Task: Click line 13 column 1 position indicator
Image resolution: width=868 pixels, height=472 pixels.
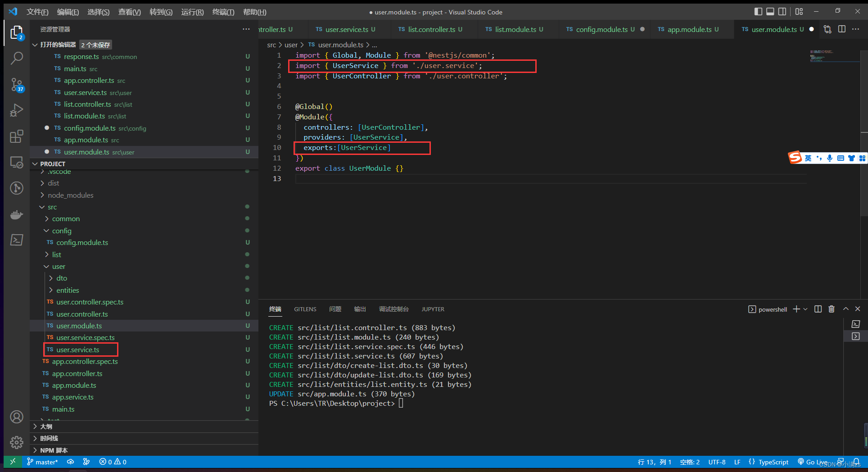Action: (654, 462)
